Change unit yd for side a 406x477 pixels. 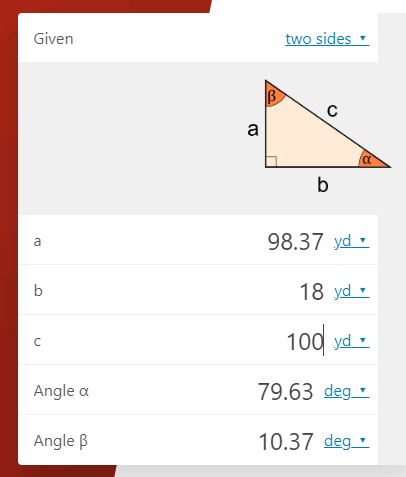pyautogui.click(x=351, y=241)
